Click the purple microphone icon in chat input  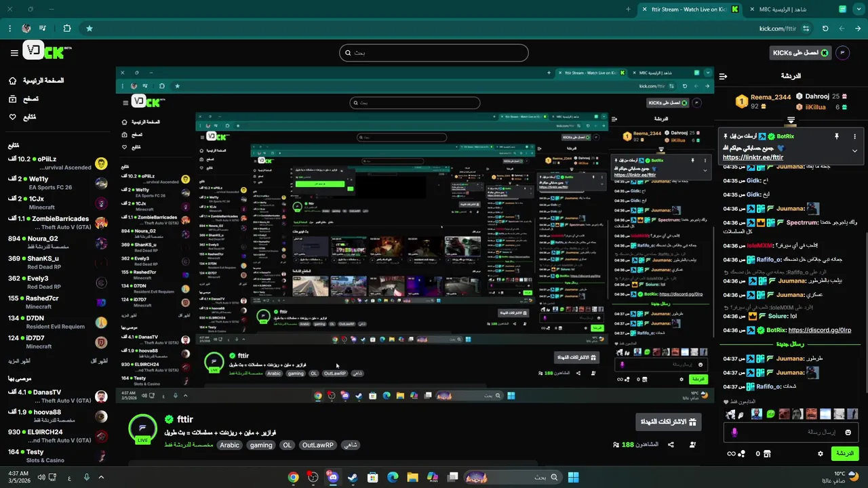point(734,432)
